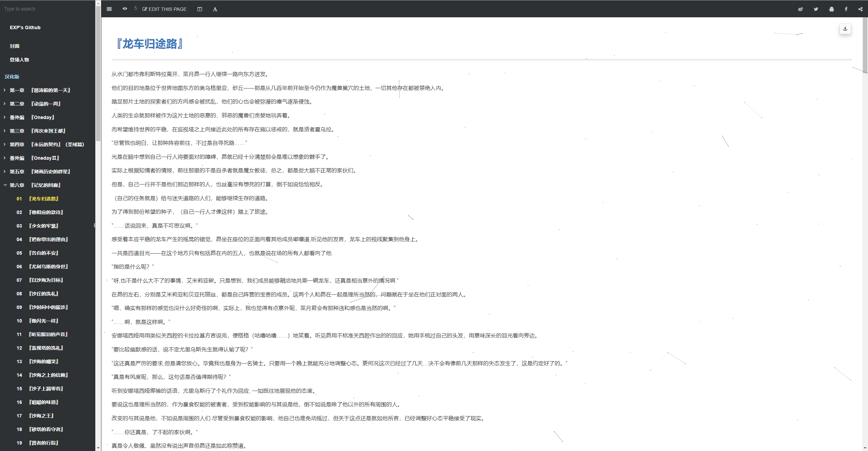The height and width of the screenshot is (451, 868).
Task: Click EDIT THIS PAGE link
Action: (x=165, y=9)
